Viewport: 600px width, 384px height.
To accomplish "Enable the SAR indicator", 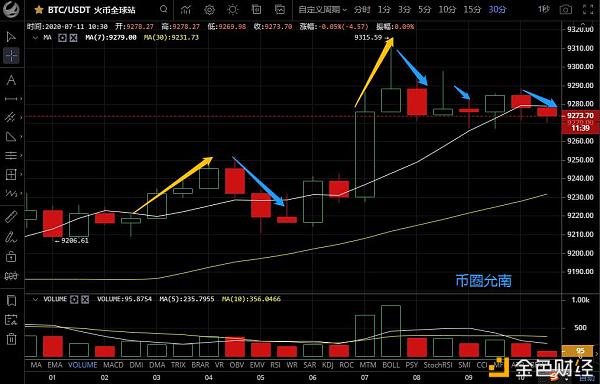I will (x=310, y=365).
